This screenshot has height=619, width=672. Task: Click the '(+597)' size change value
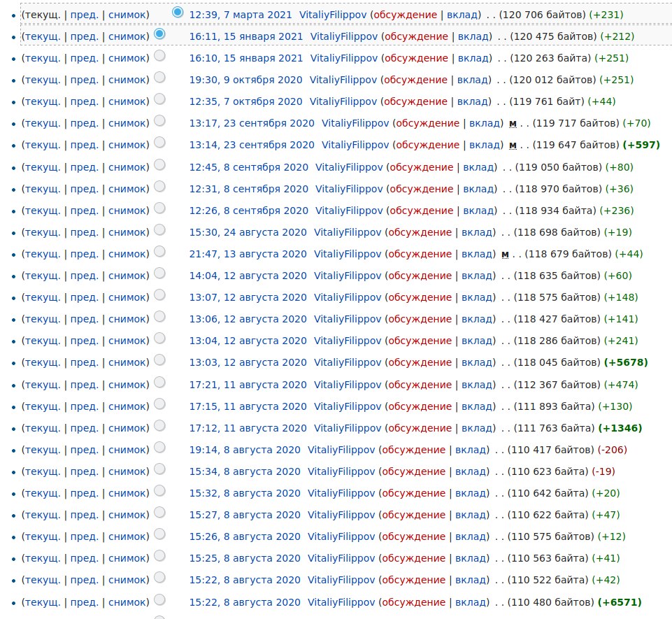click(x=641, y=145)
